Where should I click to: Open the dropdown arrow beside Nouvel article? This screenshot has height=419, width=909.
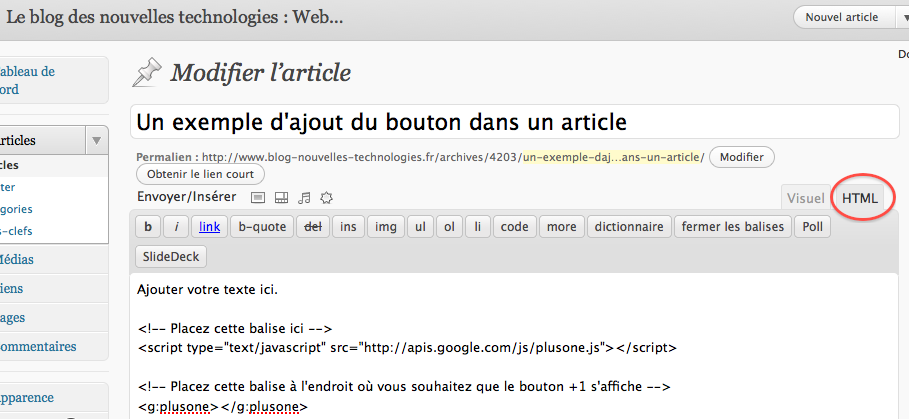903,17
